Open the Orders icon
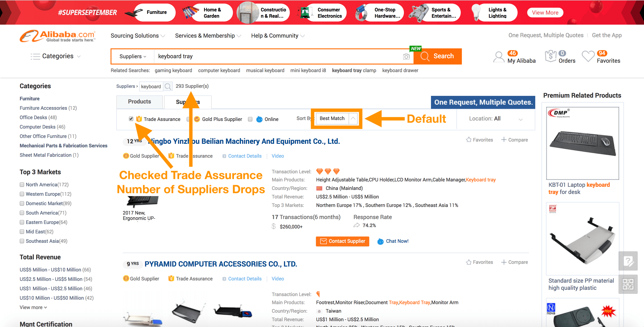 [550, 56]
